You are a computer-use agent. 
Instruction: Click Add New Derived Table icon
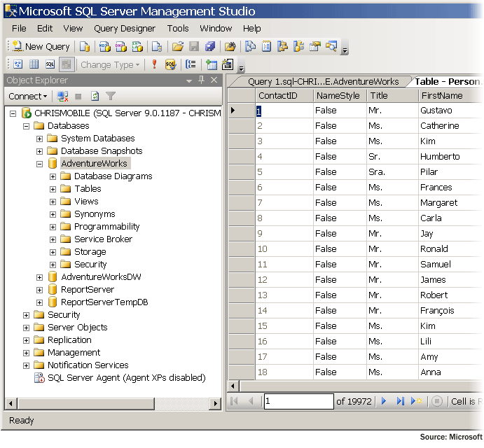click(228, 64)
